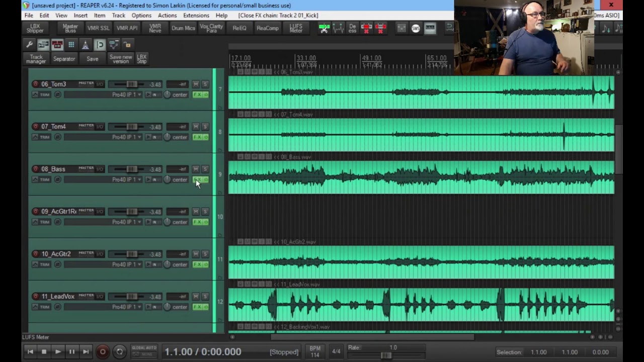Click the metronome icon in toolbar
644x362 pixels.
tap(86, 45)
